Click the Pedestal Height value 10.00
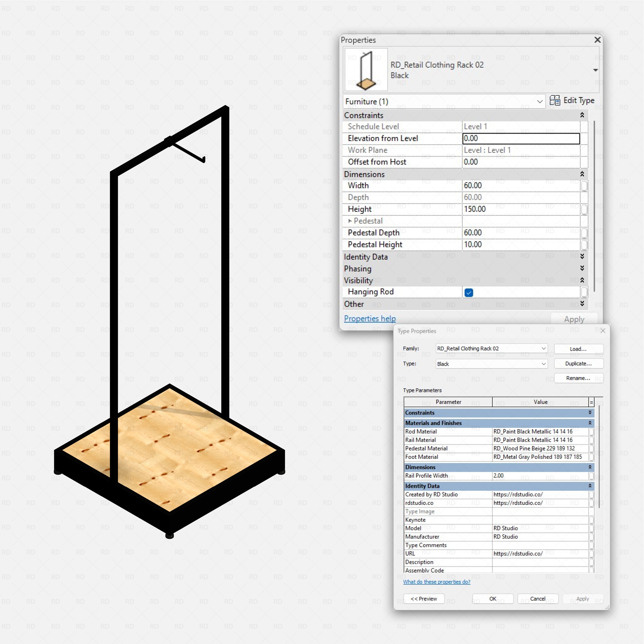 pos(521,245)
